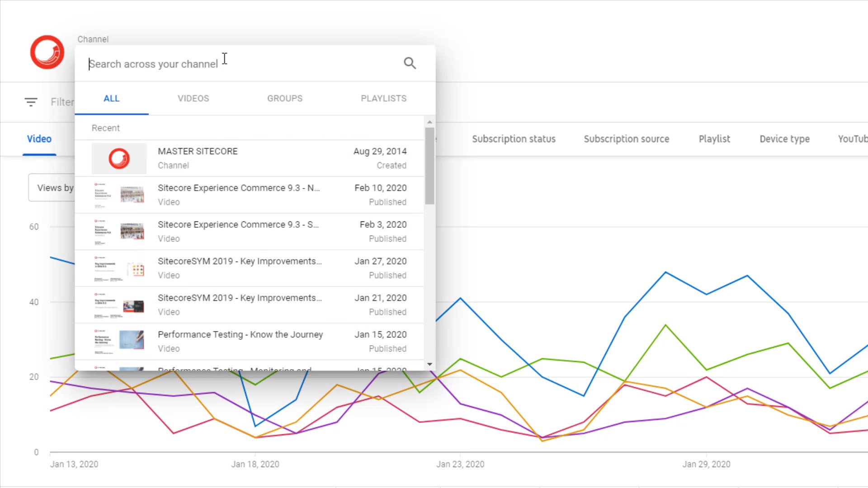Select the Device type tab
868x488 pixels.
point(784,139)
